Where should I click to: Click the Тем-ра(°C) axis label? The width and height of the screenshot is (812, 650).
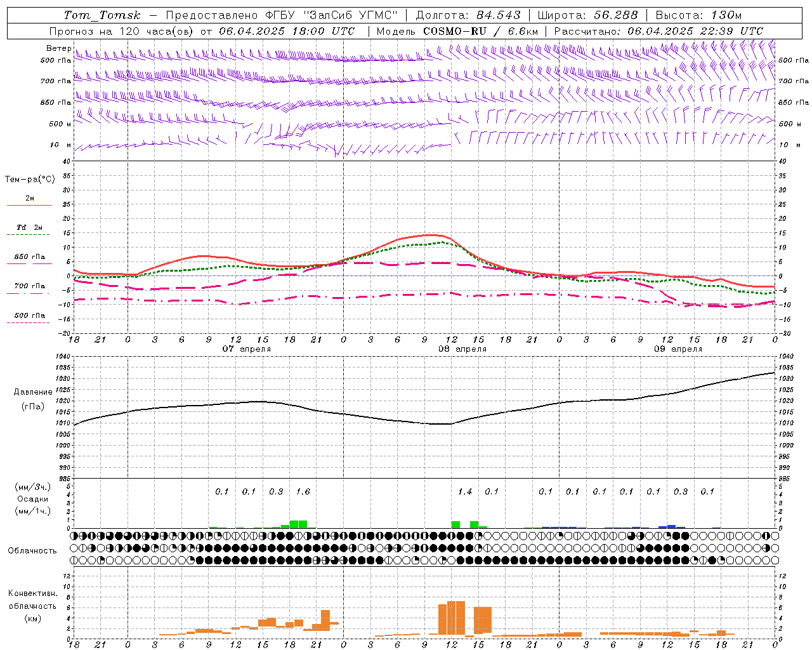pos(30,180)
